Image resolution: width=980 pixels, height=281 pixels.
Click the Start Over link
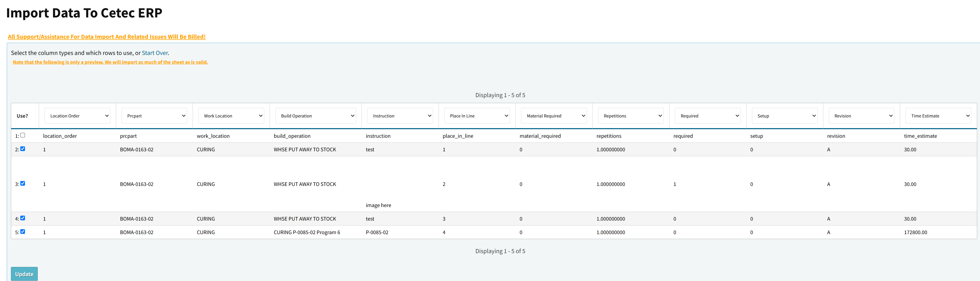pos(155,53)
